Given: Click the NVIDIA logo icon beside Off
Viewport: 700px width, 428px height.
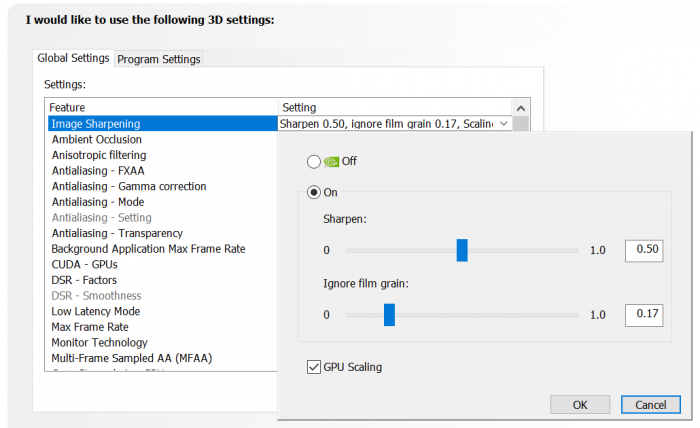Looking at the screenshot, I should coord(331,162).
